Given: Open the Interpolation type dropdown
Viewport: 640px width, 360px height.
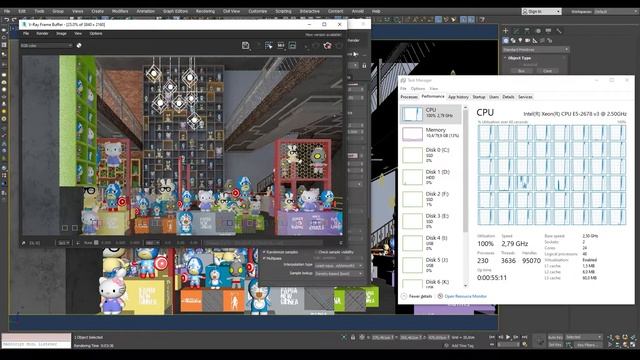Looking at the screenshot, I should coord(338,266).
